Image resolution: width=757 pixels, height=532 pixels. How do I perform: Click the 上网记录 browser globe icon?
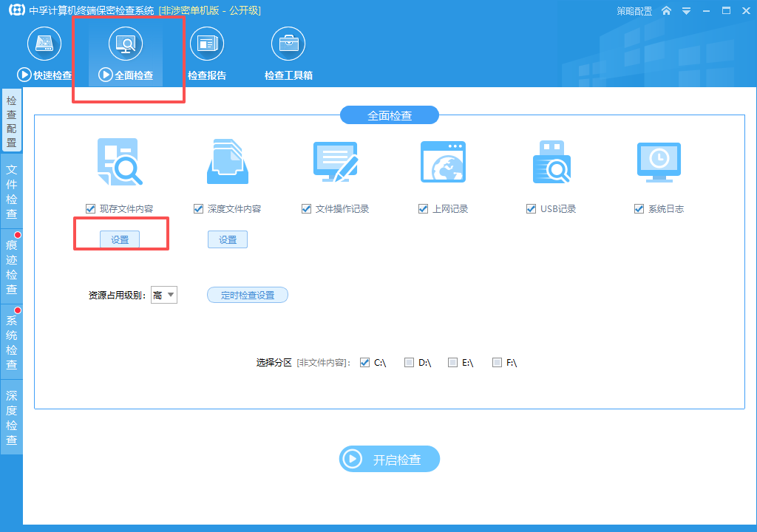point(444,162)
